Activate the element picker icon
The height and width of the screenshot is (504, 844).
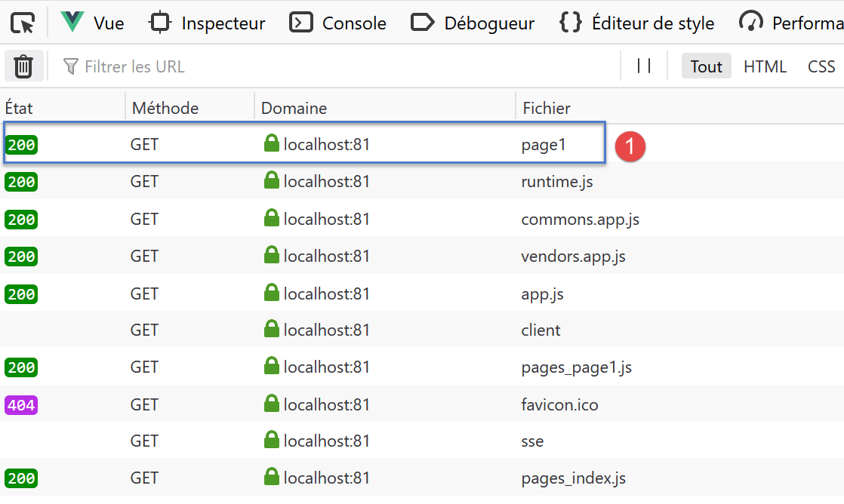(x=23, y=23)
